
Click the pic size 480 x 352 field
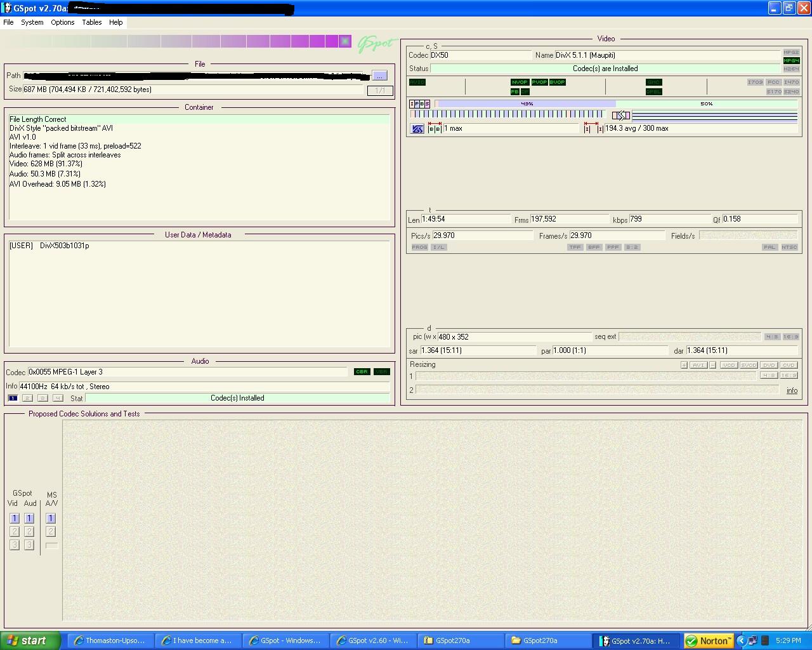(514, 337)
